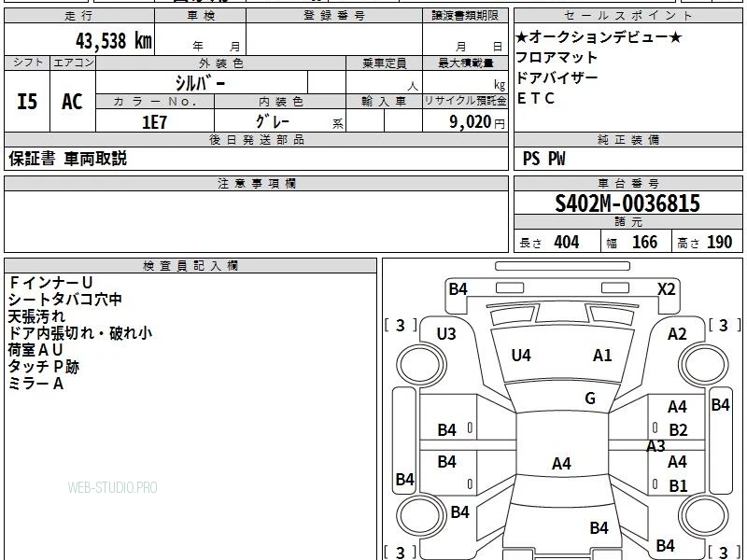Click the ドアバイザー sales point
Viewport: 747px width, 560px height.
557,77
